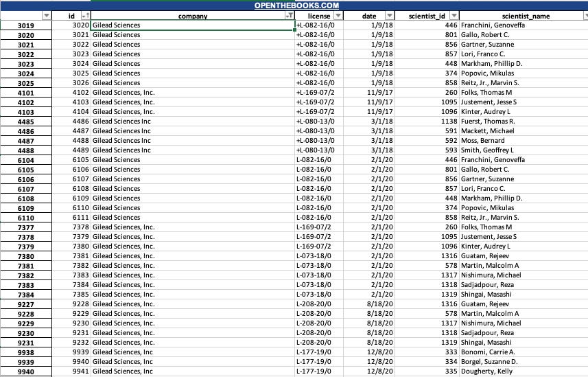Viewport: 588px width, 377px height.
Task: Select Popovic, Mikulas in row 6109
Action: pos(524,207)
